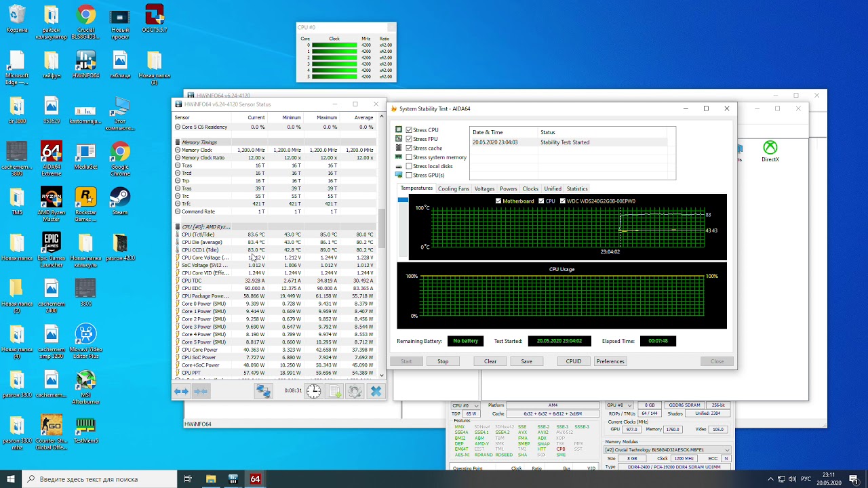
Task: Close sensors with the blue X icon
Action: (x=376, y=391)
